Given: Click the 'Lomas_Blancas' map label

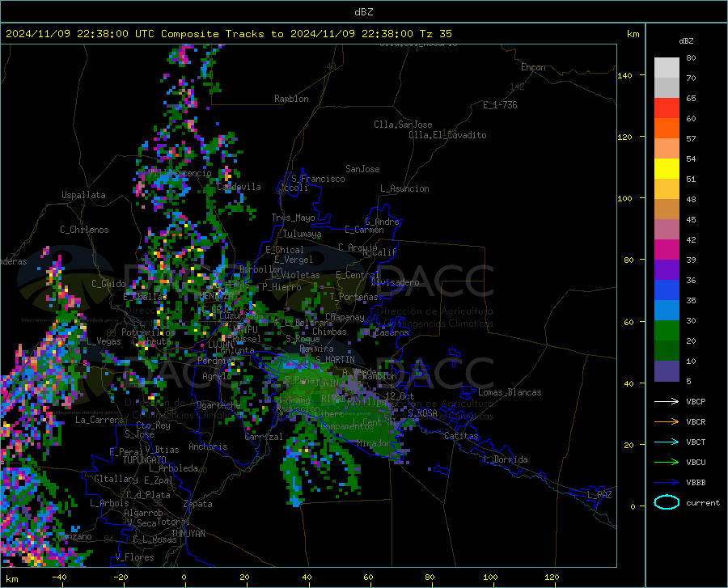Looking at the screenshot, I should [510, 392].
